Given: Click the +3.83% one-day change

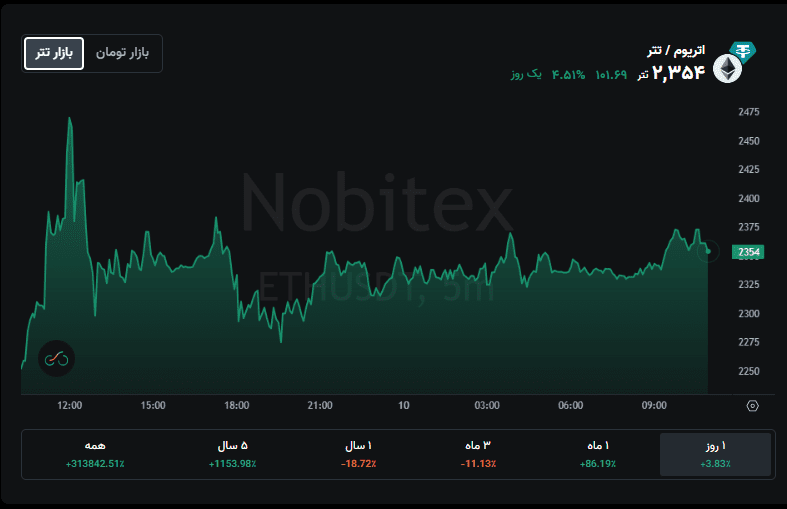Looking at the screenshot, I should [x=715, y=464].
